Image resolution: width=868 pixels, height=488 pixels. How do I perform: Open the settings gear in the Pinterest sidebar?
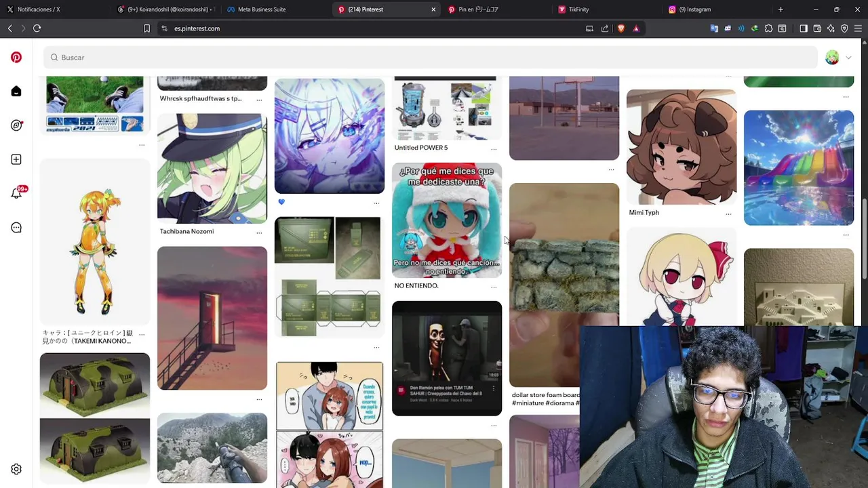pos(16,469)
